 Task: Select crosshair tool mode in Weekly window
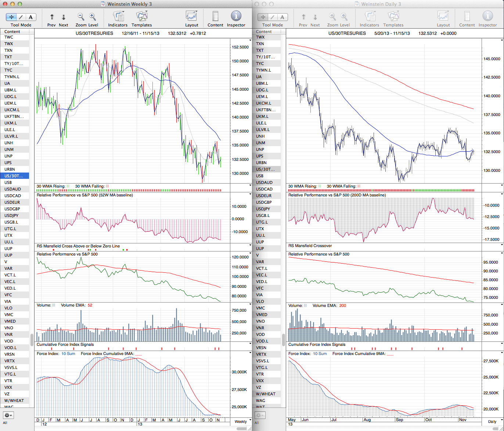11,17
